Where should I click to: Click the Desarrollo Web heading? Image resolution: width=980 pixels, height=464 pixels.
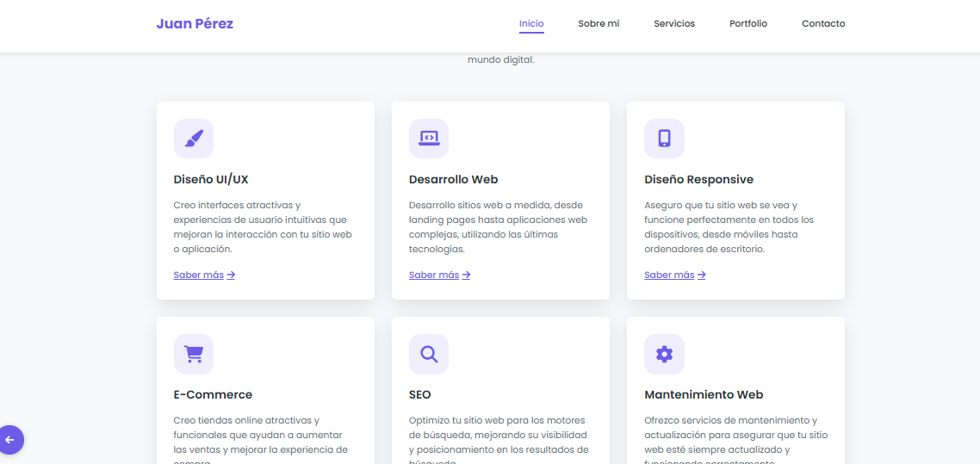click(x=453, y=180)
